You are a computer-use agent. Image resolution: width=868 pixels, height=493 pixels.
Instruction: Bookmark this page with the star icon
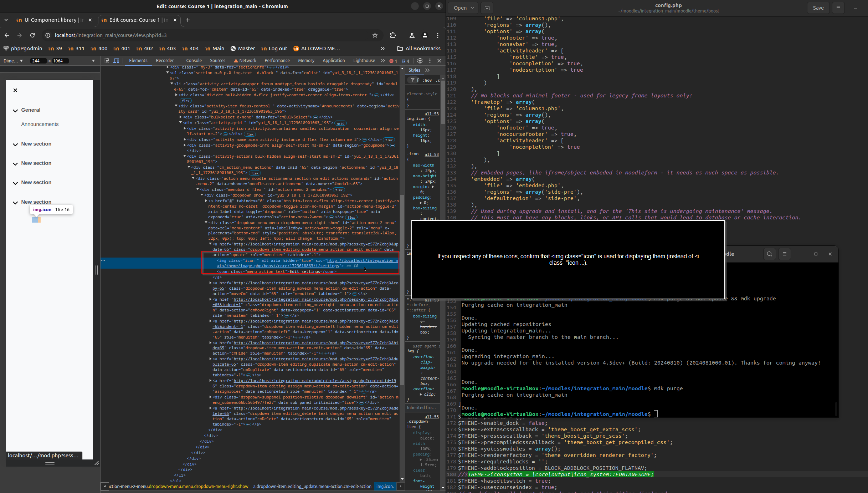click(x=375, y=35)
